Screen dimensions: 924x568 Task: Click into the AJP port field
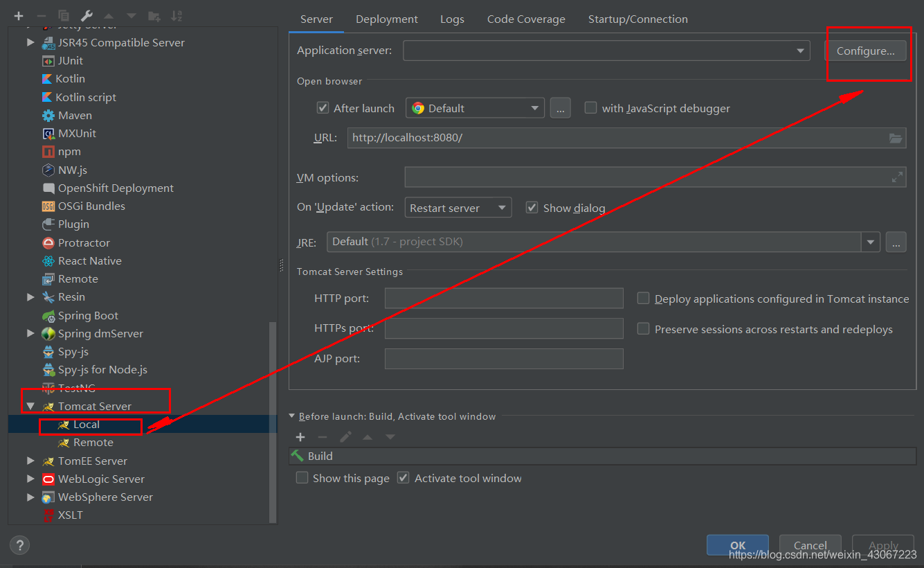504,359
